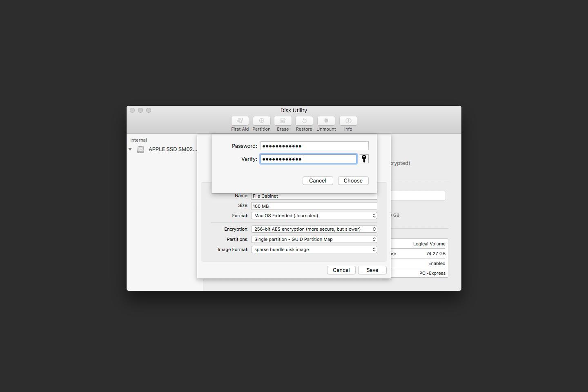The width and height of the screenshot is (588, 392).
Task: Click the Verify password field
Action: click(x=308, y=159)
